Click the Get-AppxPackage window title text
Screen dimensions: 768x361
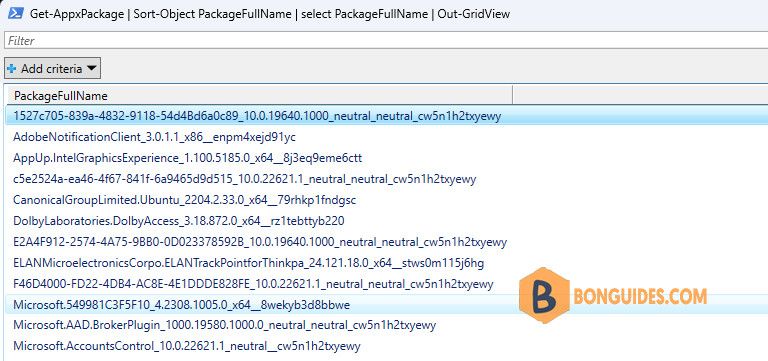pos(270,14)
